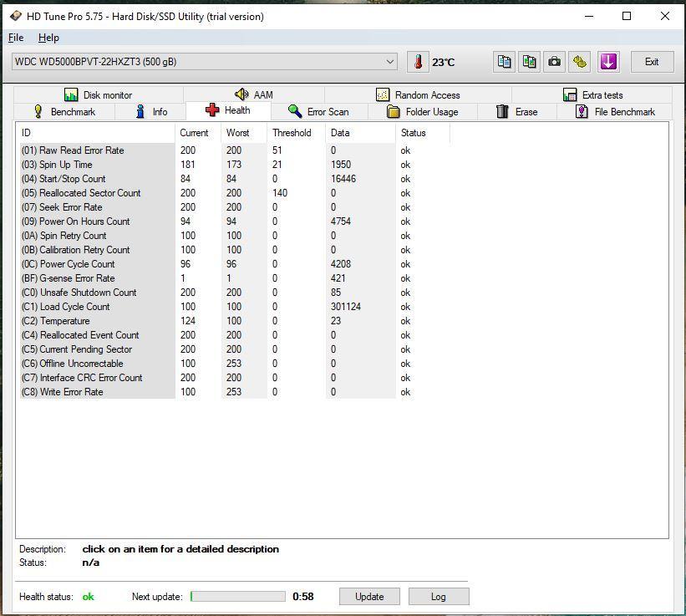Image resolution: width=686 pixels, height=616 pixels.
Task: Click the camera save screenshot icon
Action: pos(554,62)
